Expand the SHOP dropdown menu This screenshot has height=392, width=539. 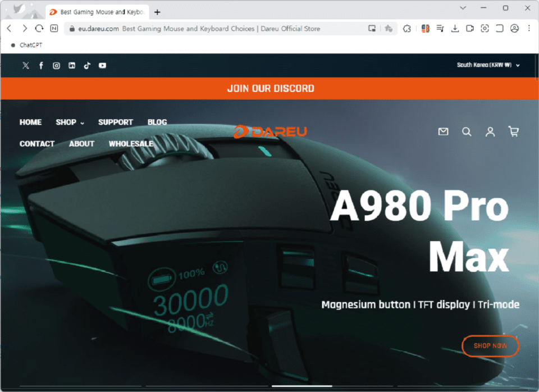pos(70,122)
